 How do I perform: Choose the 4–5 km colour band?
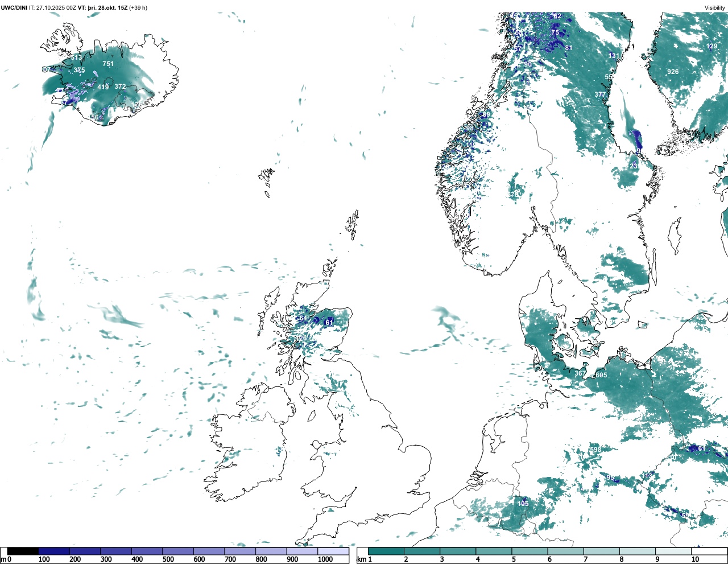(x=494, y=551)
